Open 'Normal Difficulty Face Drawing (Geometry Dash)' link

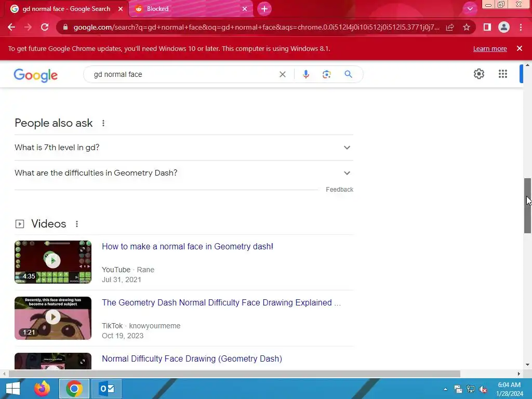(192, 358)
